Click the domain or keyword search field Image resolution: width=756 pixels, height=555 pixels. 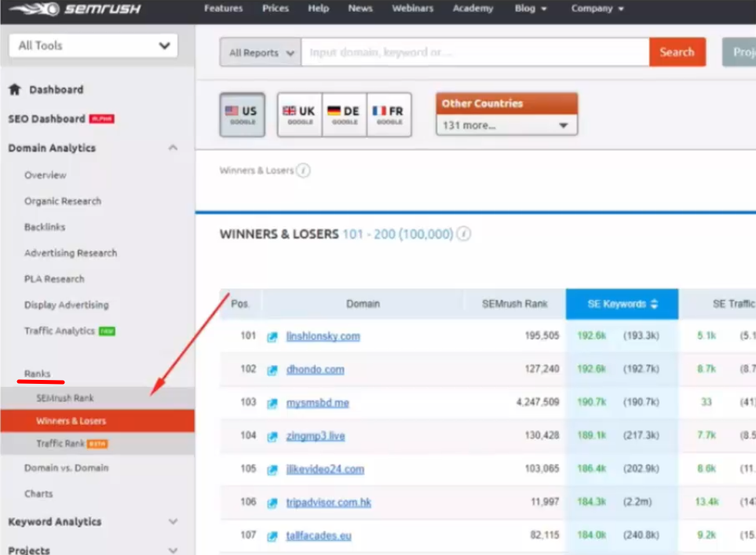click(474, 53)
